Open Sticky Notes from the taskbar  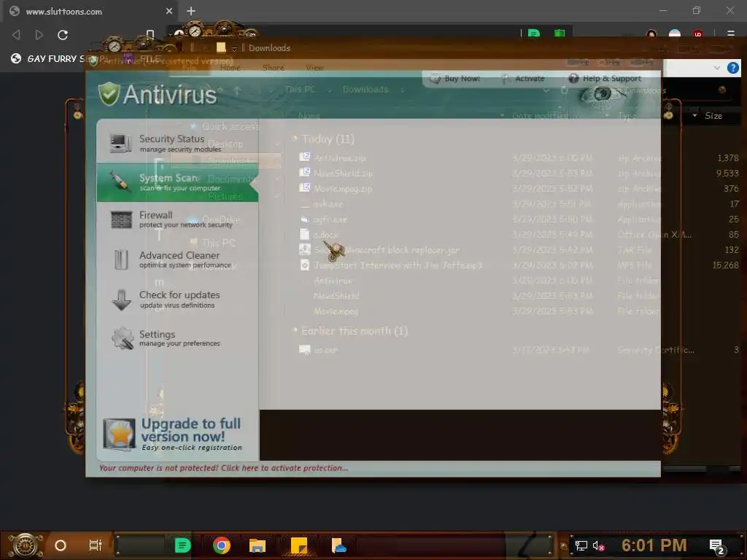[x=298, y=545]
